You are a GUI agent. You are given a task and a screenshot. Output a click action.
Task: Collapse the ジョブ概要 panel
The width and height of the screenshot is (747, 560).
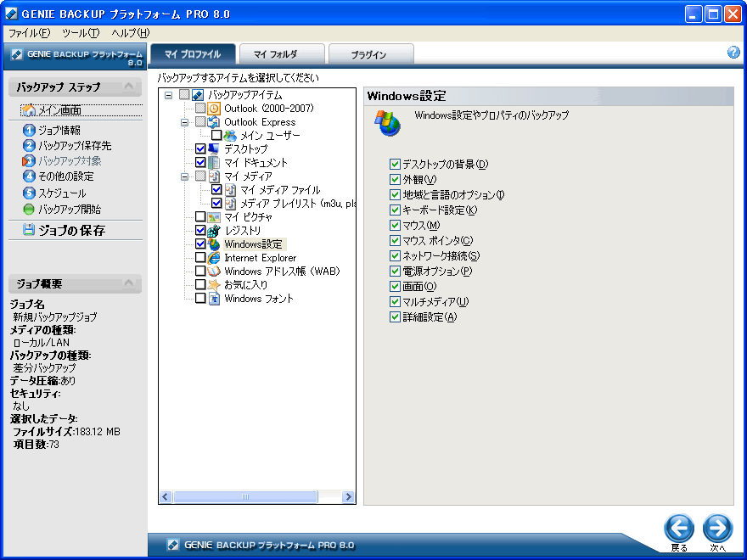click(129, 283)
